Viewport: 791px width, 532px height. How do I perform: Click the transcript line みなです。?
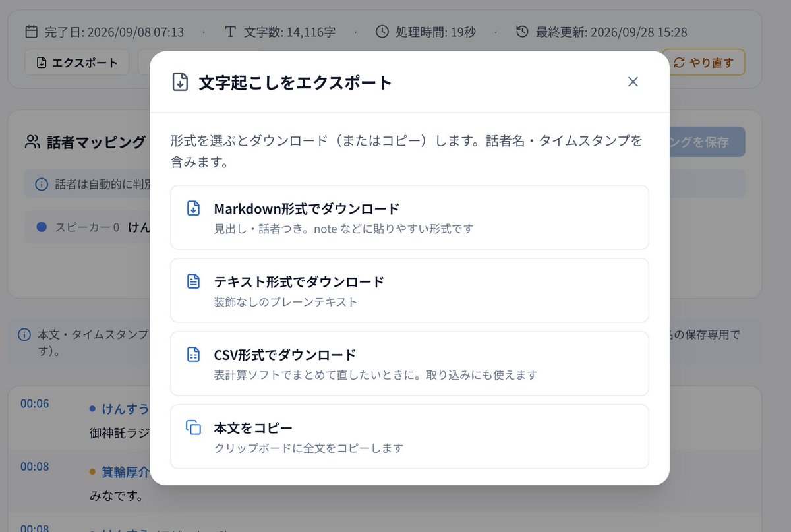(x=116, y=495)
